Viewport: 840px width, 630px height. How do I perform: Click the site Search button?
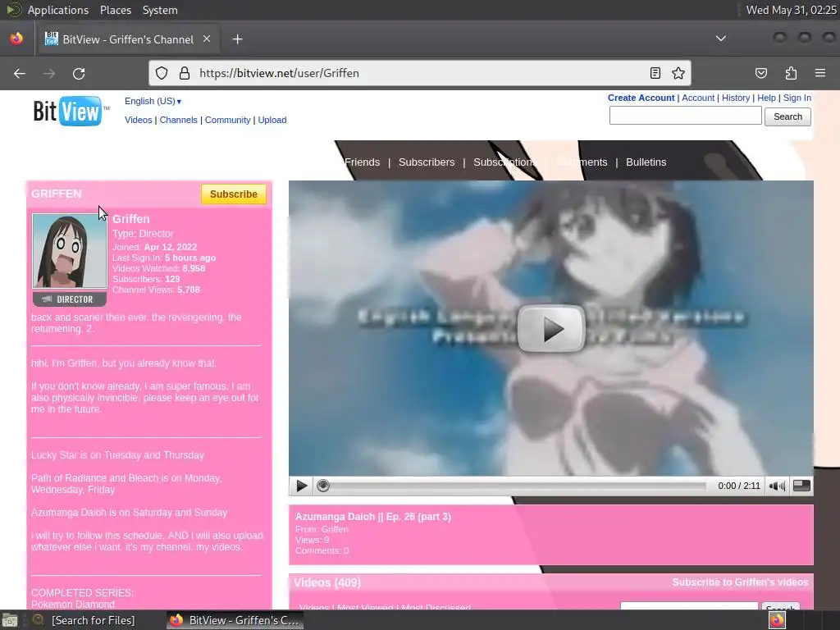click(787, 116)
